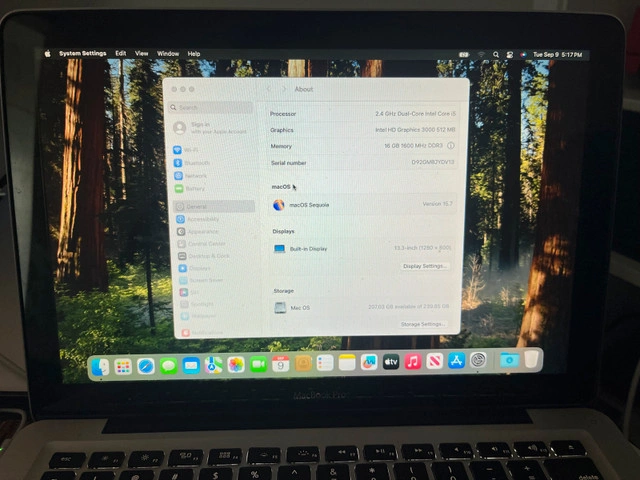Go forward using the forward chevron
640x480 pixels.
pos(284,89)
